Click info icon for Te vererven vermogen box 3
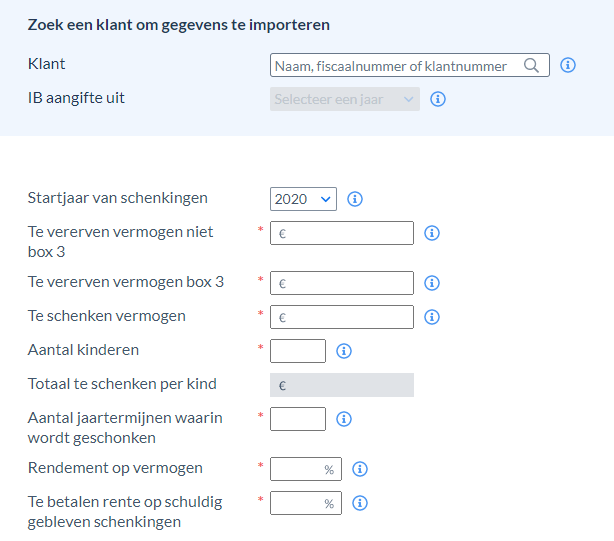The width and height of the screenshot is (614, 541). 432,283
